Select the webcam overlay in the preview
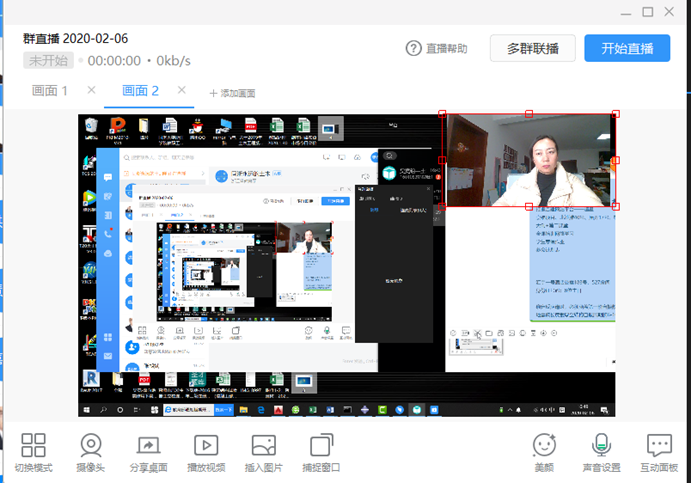 529,160
